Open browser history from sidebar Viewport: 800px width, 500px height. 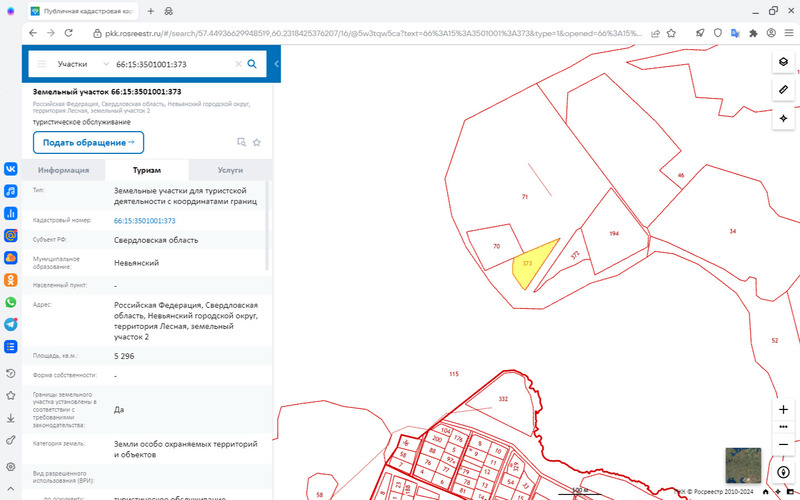(11, 373)
